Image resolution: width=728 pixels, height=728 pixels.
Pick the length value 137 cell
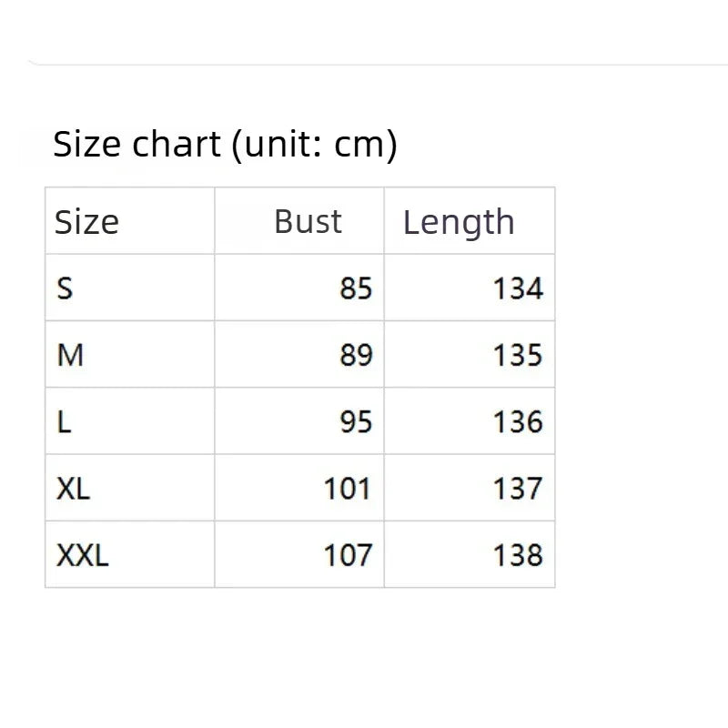tap(518, 489)
